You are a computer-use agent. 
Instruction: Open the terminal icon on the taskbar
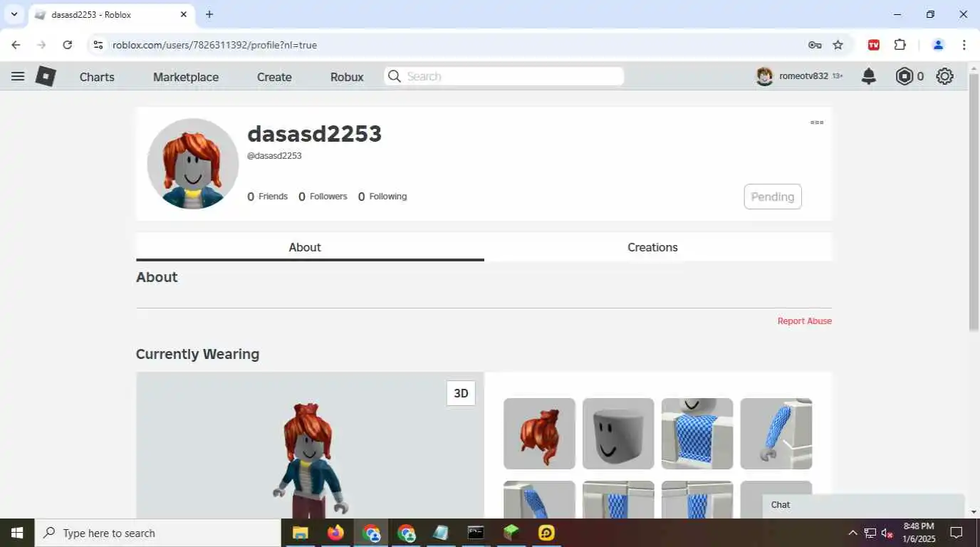476,533
